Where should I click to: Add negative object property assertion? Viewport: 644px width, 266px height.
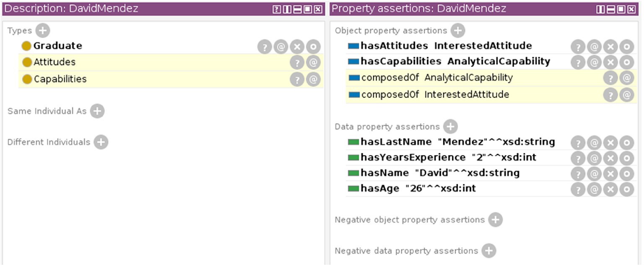point(495,220)
